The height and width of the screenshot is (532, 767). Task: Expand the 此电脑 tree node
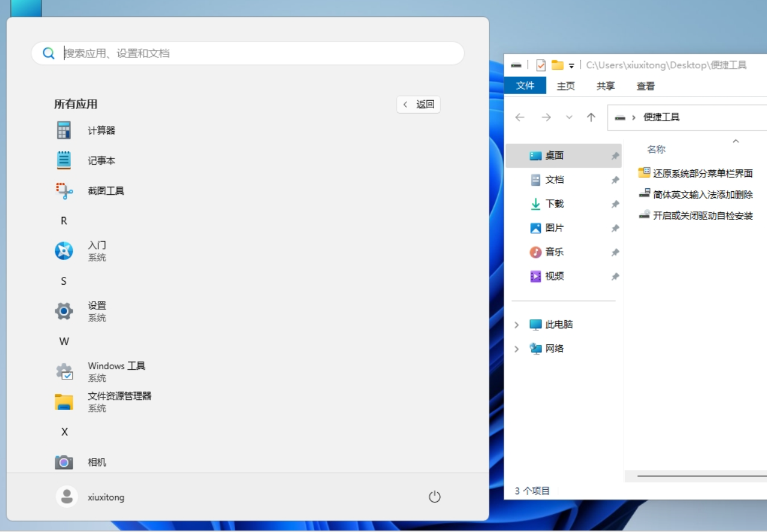517,325
